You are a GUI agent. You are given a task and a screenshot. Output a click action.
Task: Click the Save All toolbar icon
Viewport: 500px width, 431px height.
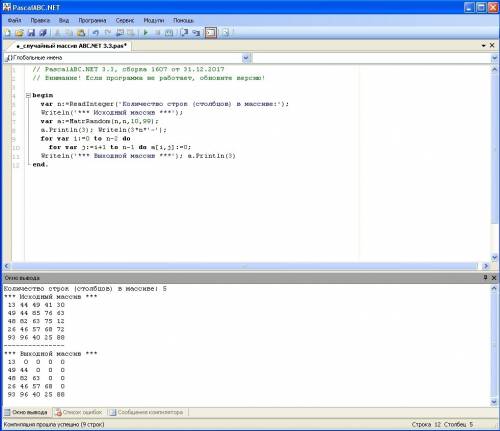click(43, 33)
